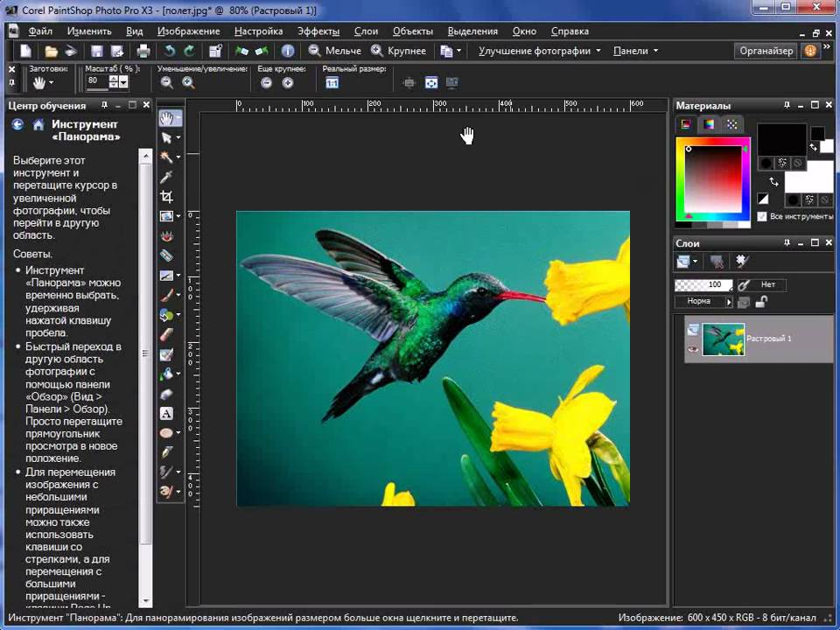The height and width of the screenshot is (630, 840).
Task: Open the Изображение menu
Action: pyautogui.click(x=189, y=31)
